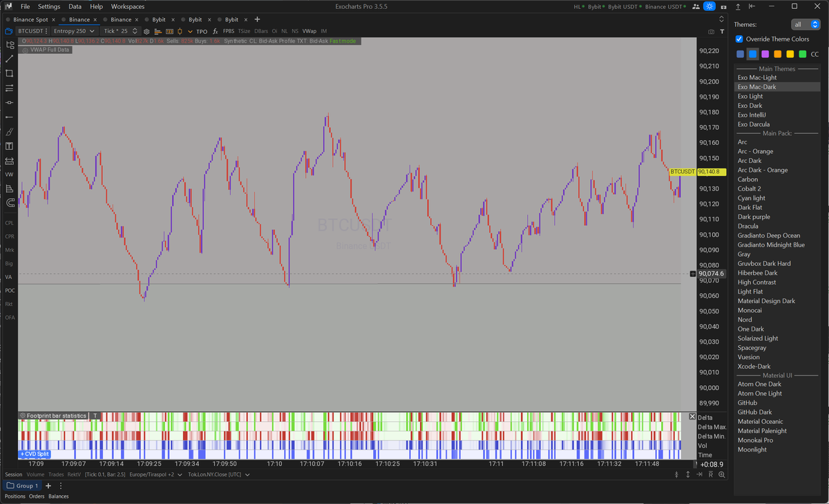Click the upload arrow icon in title bar

tap(738, 7)
